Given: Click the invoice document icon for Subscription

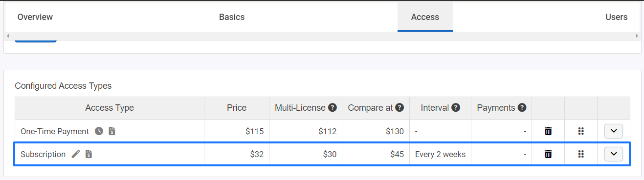Looking at the screenshot, I should point(89,154).
